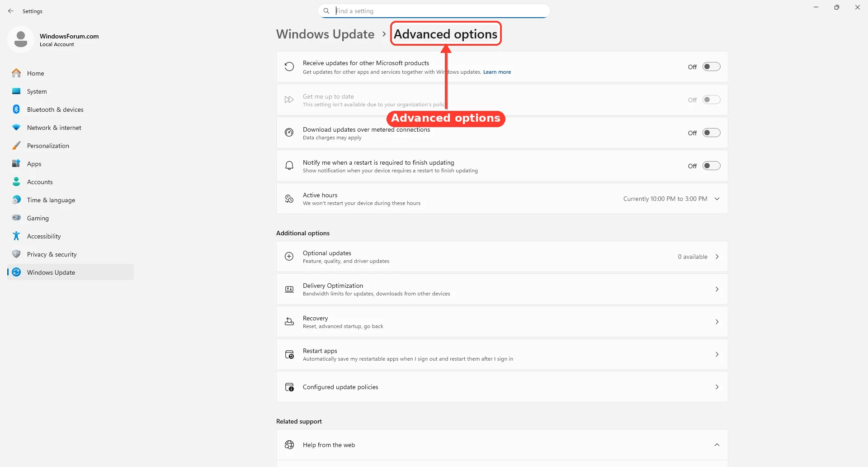Click the back arrow in Settings
The width and height of the screenshot is (868, 467).
click(x=11, y=11)
